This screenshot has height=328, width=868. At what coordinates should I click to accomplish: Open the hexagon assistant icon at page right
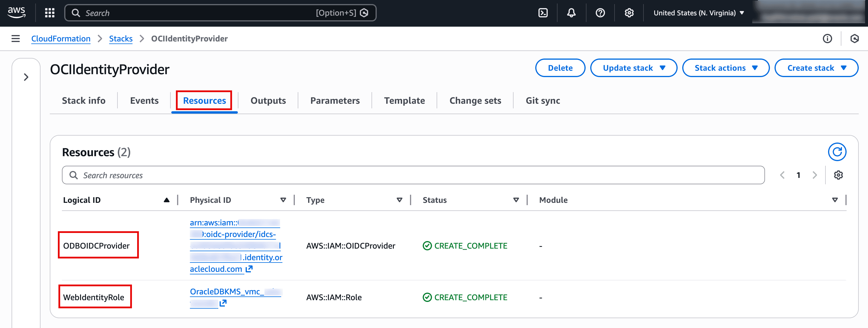854,39
